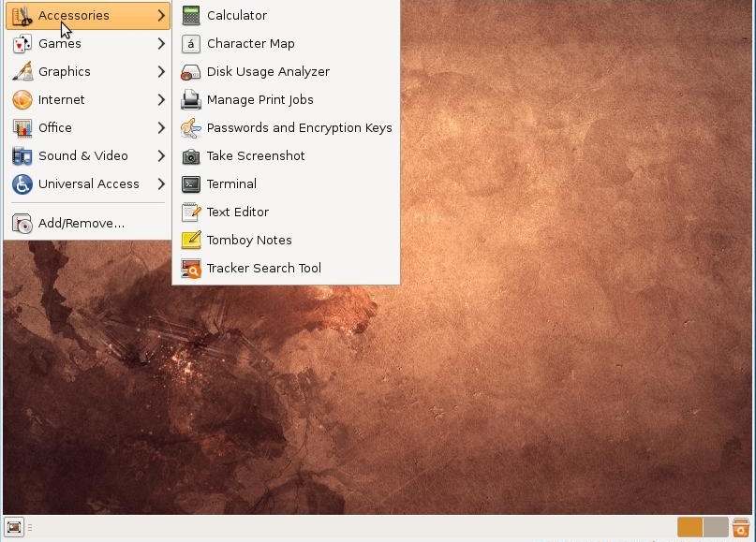Expand the Internet submenu arrow
This screenshot has width=756, height=542.
[161, 100]
